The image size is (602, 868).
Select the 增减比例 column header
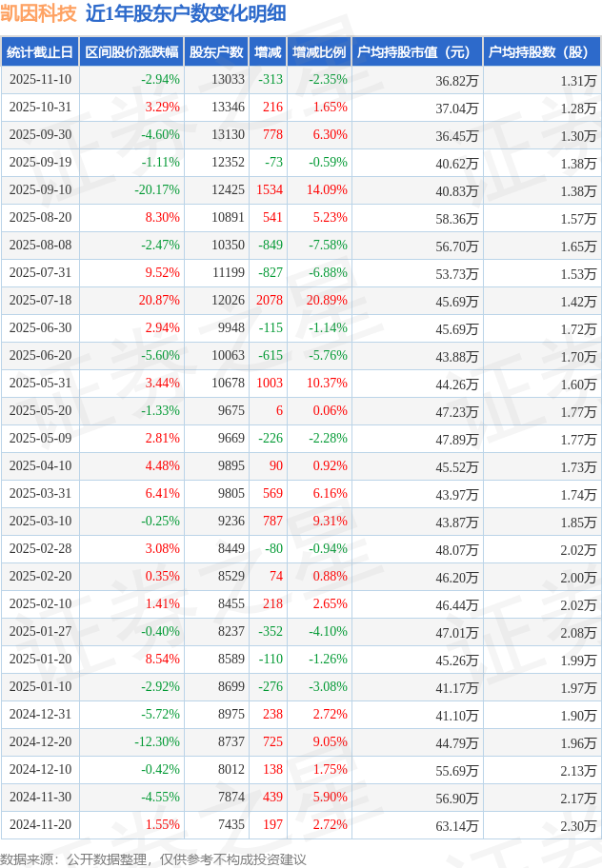(x=319, y=52)
